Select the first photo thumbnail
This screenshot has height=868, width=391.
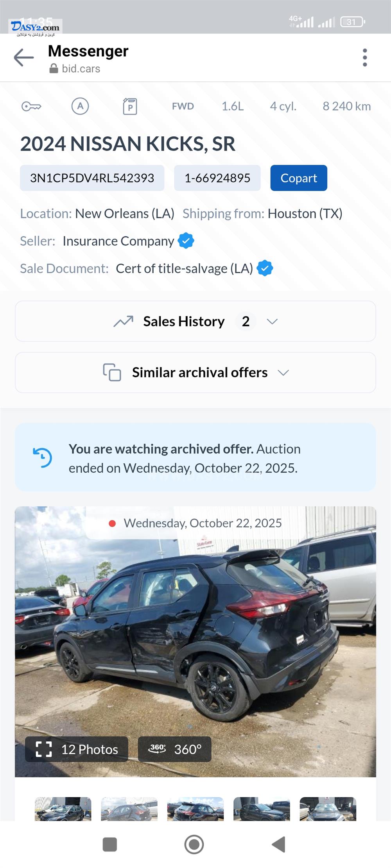click(x=63, y=809)
